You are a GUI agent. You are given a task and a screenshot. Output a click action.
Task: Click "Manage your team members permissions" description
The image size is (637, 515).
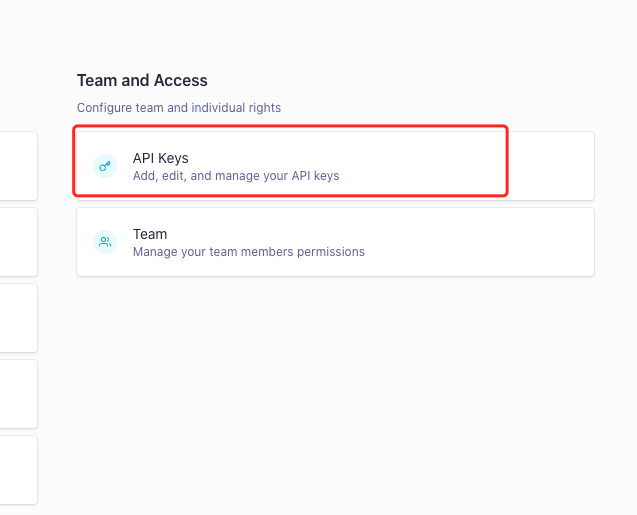click(x=248, y=252)
